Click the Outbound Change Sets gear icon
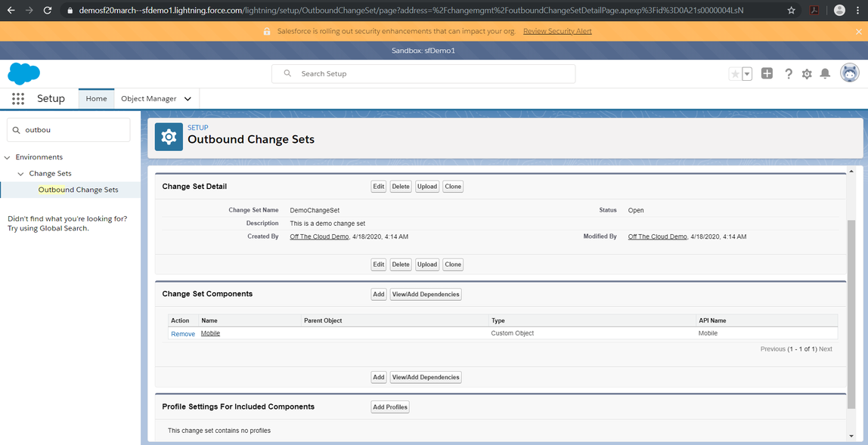The image size is (868, 445). [169, 137]
